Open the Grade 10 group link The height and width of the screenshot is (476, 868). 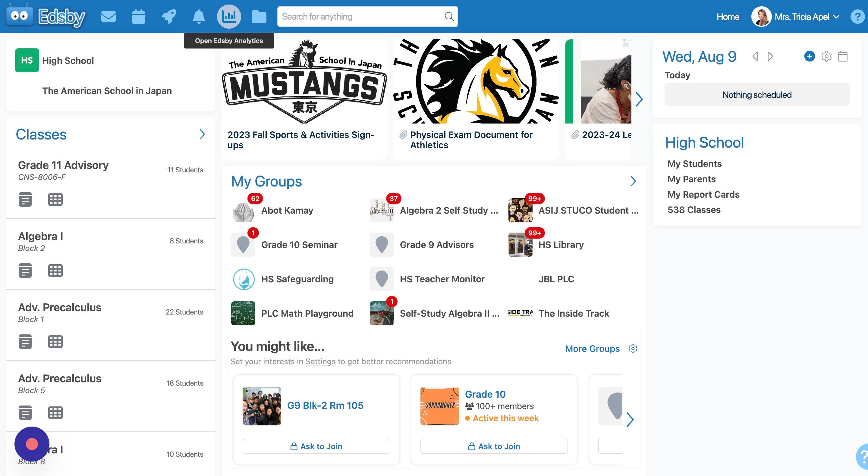pos(485,394)
